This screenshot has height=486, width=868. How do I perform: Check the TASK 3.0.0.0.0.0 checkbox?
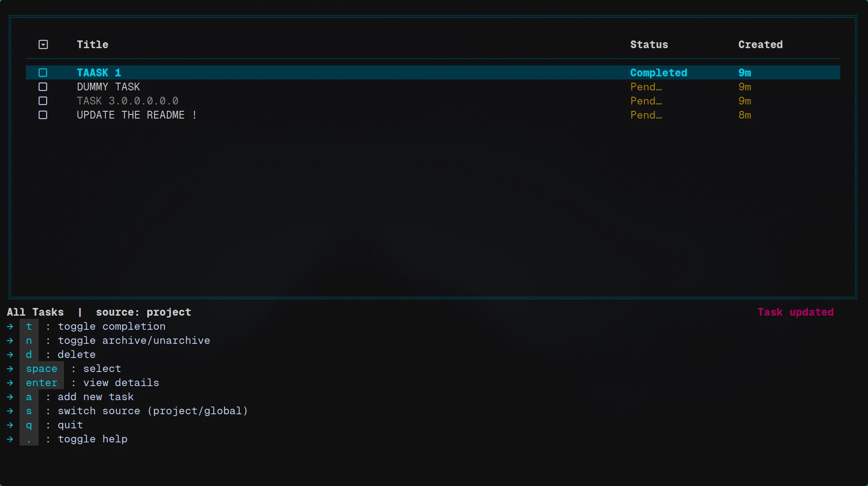43,101
